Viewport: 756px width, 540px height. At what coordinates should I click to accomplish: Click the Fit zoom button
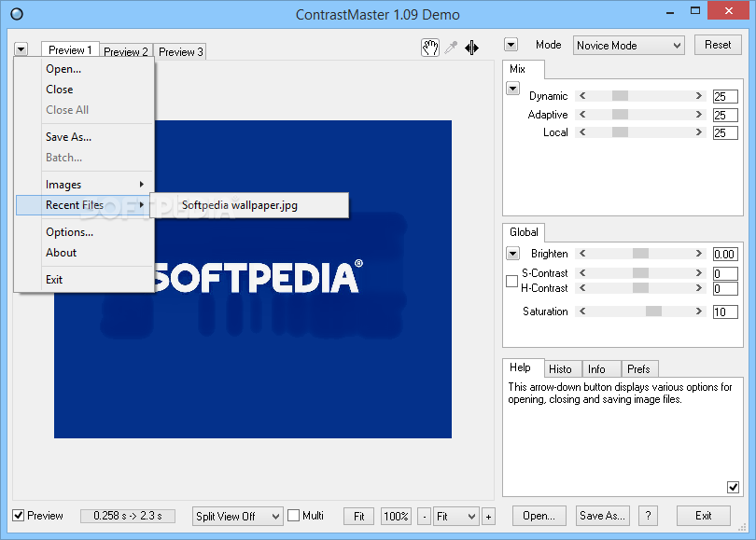point(359,517)
